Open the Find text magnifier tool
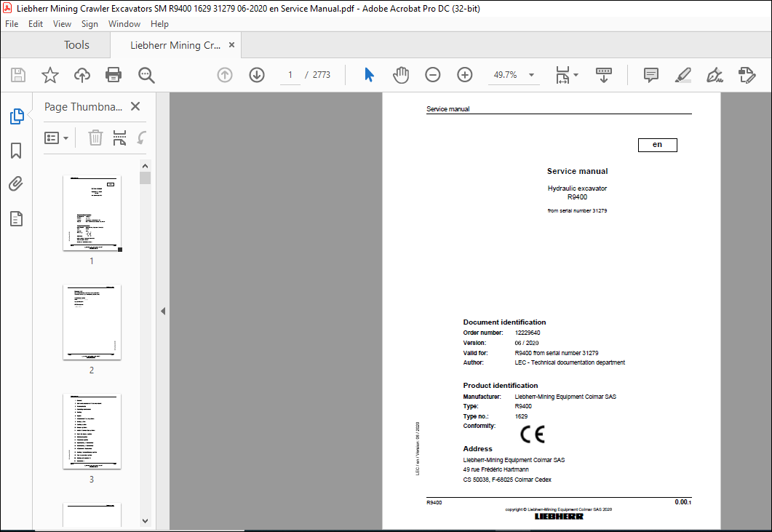 146,75
